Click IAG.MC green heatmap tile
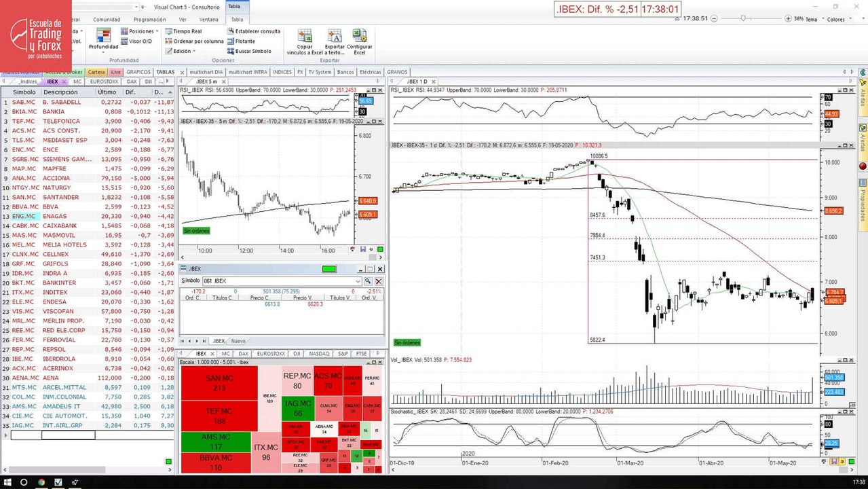The height and width of the screenshot is (489, 868). pos(297,409)
